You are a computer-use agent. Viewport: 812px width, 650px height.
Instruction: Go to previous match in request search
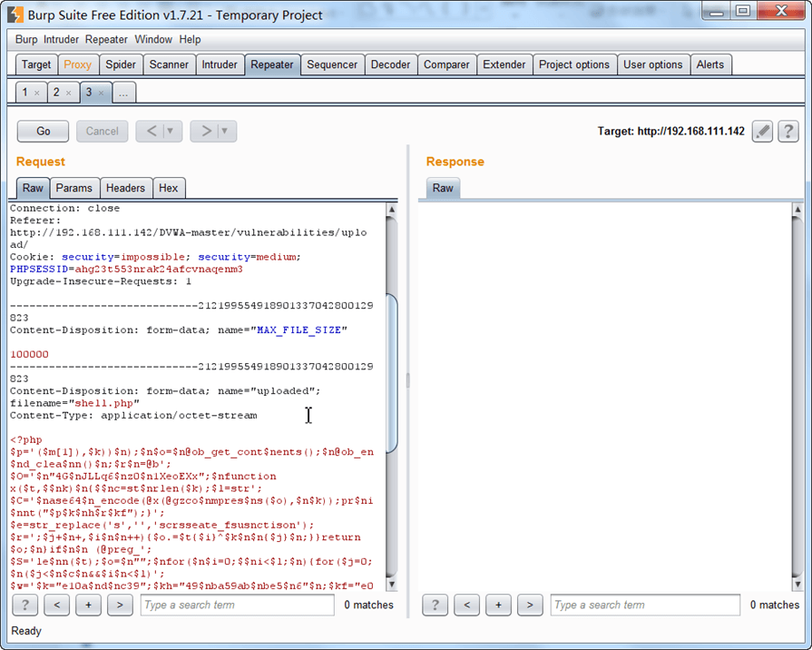tap(57, 605)
